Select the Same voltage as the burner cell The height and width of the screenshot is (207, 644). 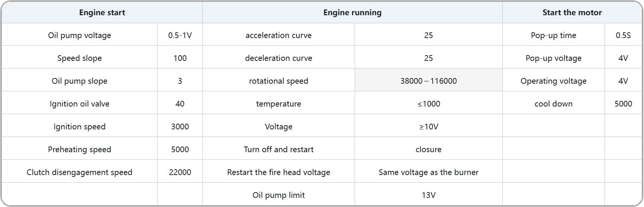tap(428, 172)
